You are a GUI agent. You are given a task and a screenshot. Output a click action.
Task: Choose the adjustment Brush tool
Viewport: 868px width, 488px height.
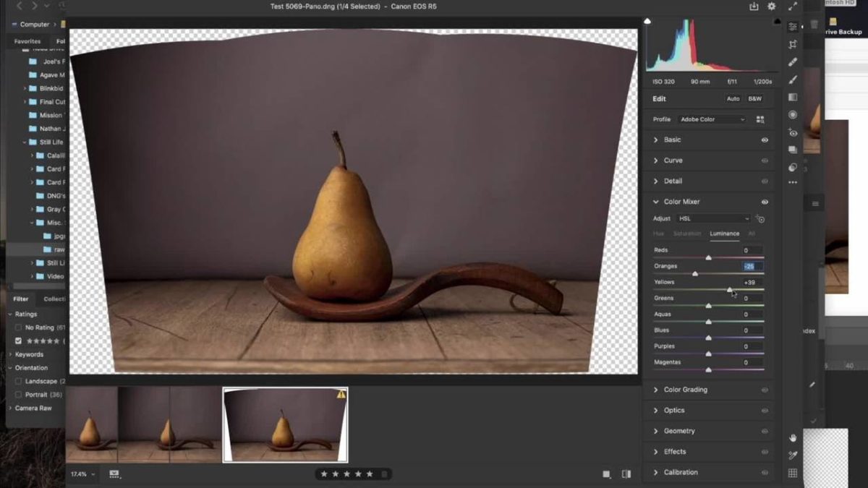[x=793, y=80]
